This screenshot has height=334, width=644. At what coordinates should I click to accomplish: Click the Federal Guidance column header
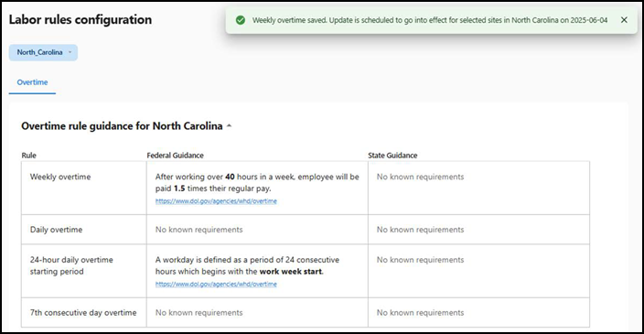[176, 156]
